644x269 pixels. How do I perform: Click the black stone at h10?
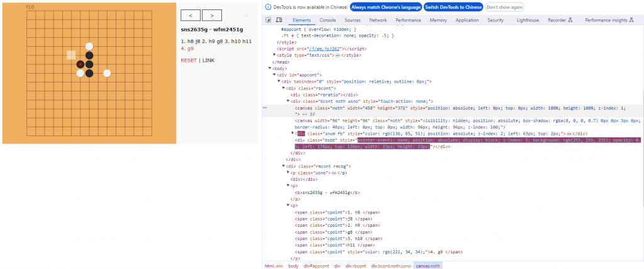point(89,55)
